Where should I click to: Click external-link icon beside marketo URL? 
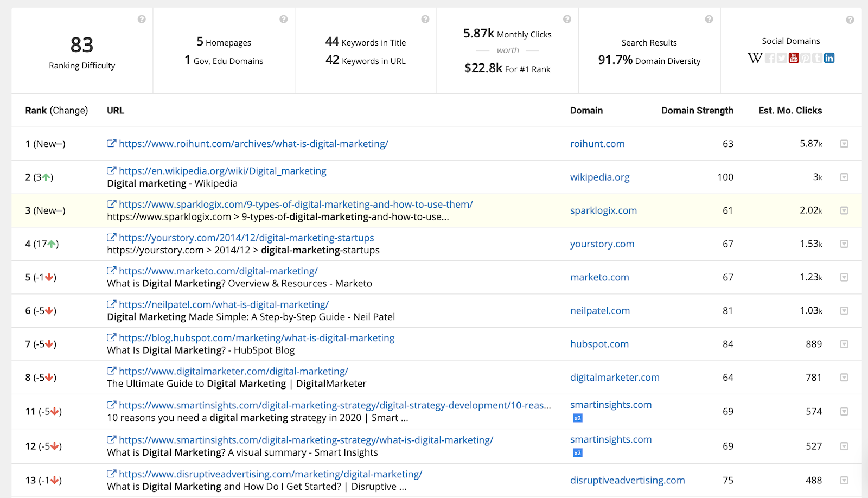[x=112, y=271]
